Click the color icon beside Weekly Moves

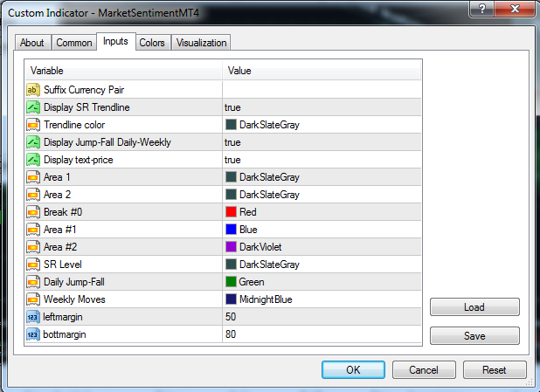pos(33,299)
